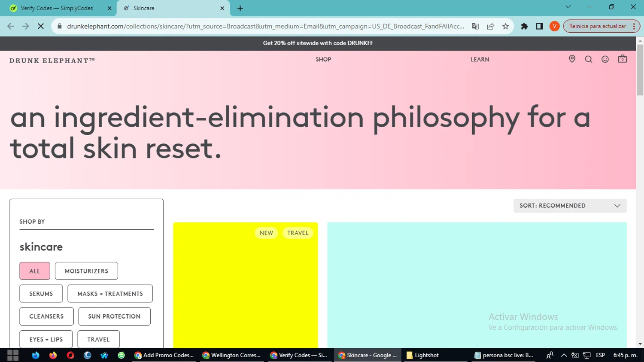
Task: Filter by TRAVEL in sidebar
Action: pos(99,339)
